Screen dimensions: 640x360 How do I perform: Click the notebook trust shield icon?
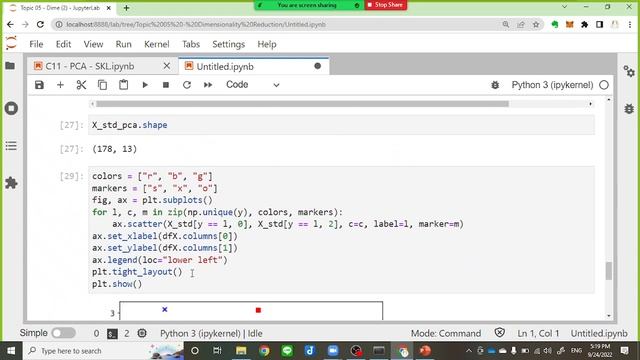[500, 333]
